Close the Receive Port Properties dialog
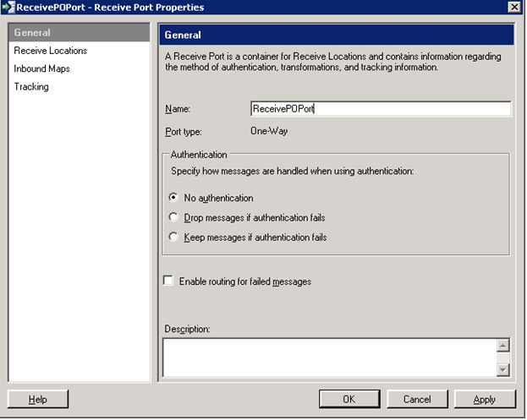 pyautogui.click(x=513, y=8)
